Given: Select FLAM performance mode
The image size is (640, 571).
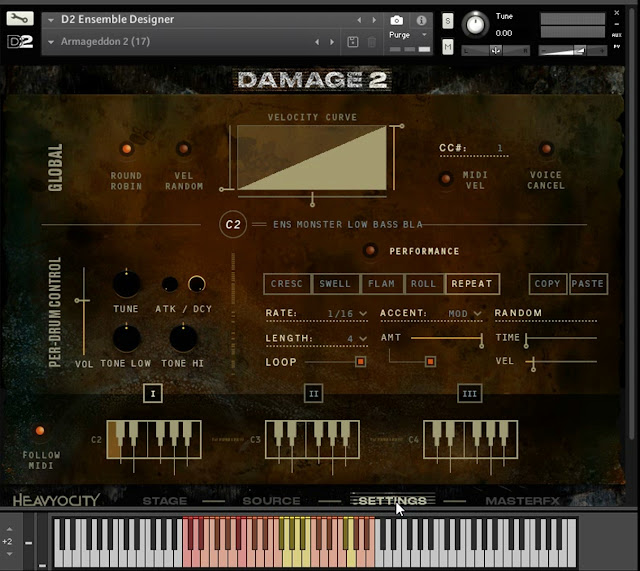Looking at the screenshot, I should (x=382, y=284).
